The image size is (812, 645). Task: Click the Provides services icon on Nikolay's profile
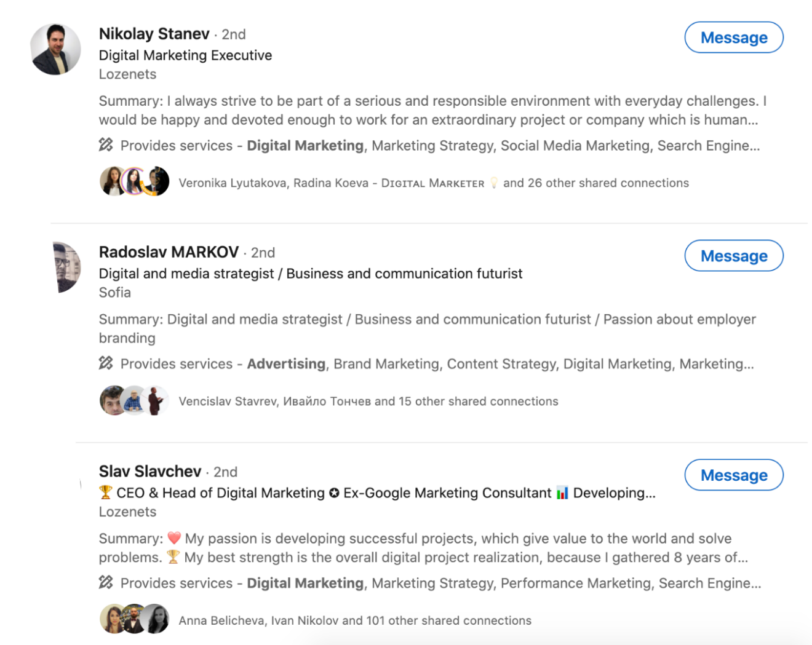[105, 145]
